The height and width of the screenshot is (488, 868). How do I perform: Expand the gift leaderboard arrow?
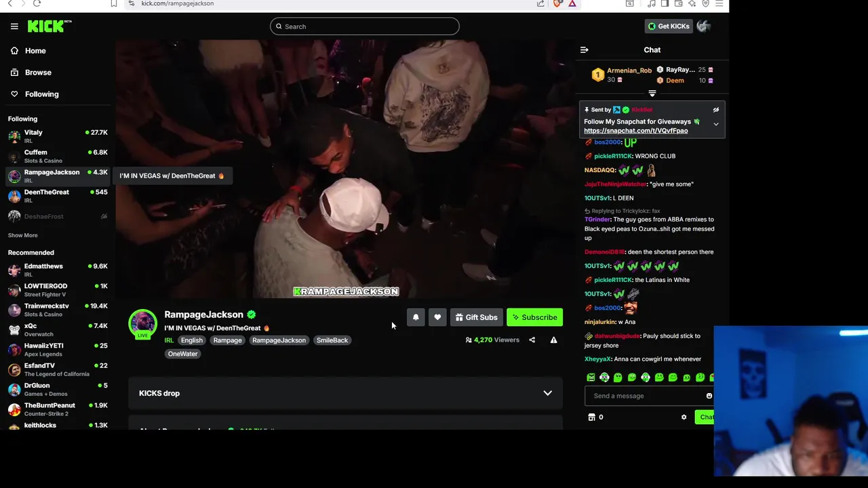coord(652,94)
